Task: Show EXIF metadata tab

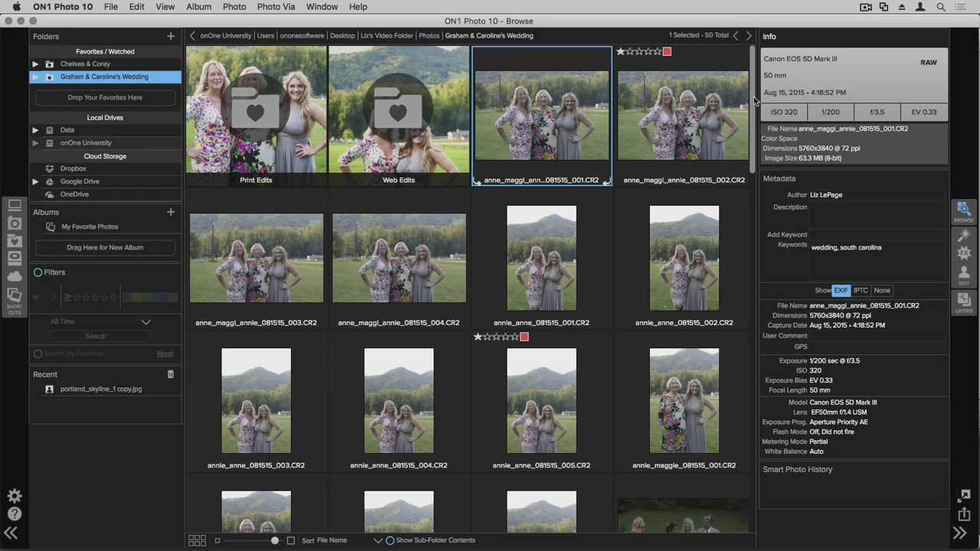Action: click(841, 291)
